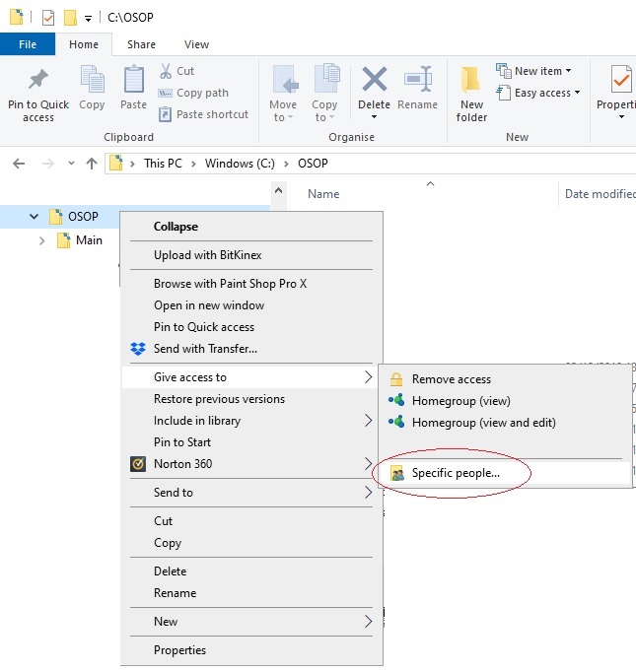Switch to the Share ribbon tab

[141, 44]
